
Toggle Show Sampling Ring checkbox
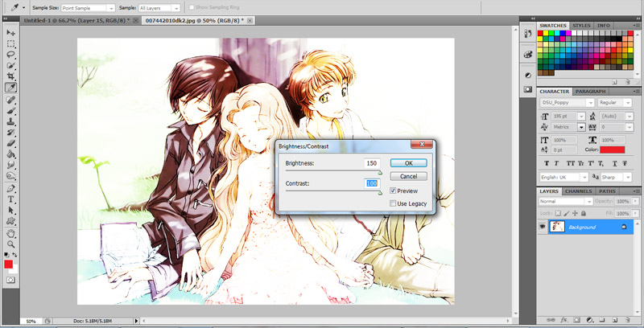[192, 7]
